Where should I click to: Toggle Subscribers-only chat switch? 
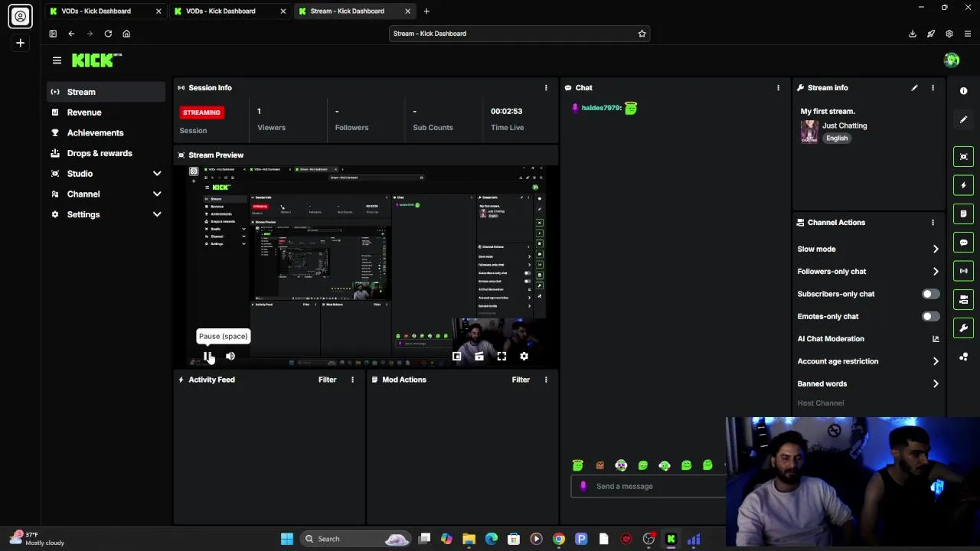click(930, 294)
